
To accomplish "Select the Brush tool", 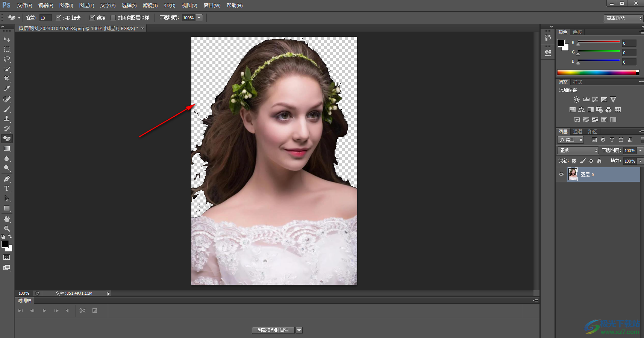I will tap(7, 109).
